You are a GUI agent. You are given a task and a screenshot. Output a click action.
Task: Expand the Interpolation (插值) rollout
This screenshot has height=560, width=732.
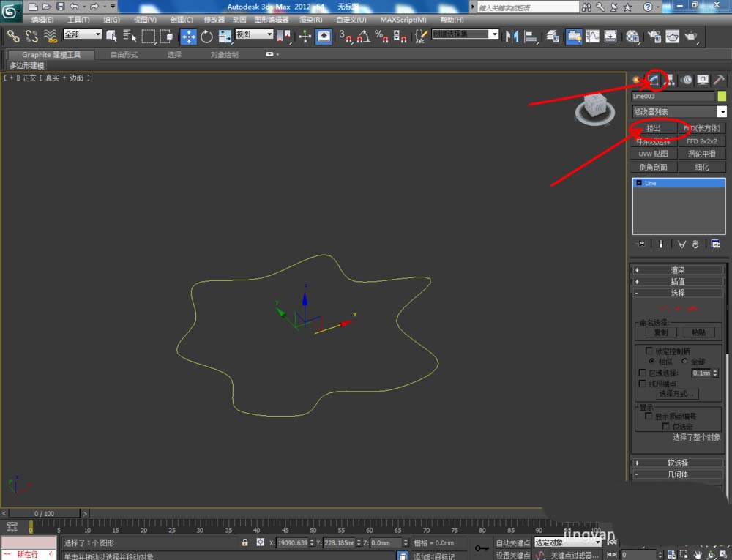pos(677,281)
